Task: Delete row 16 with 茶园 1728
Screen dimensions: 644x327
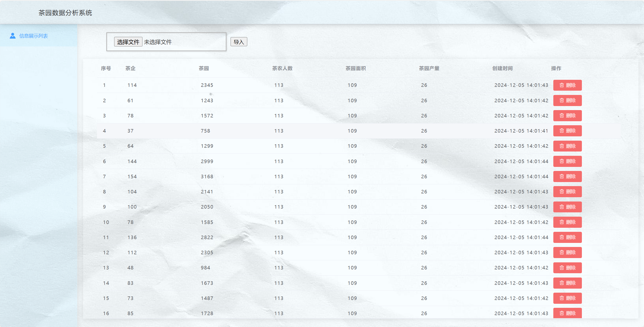Action: pos(567,313)
